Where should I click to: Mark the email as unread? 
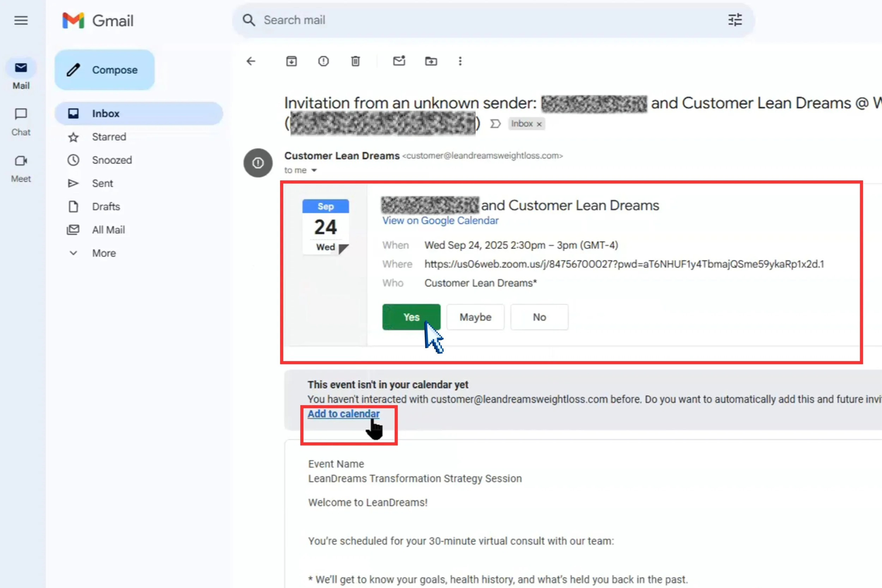coord(399,61)
